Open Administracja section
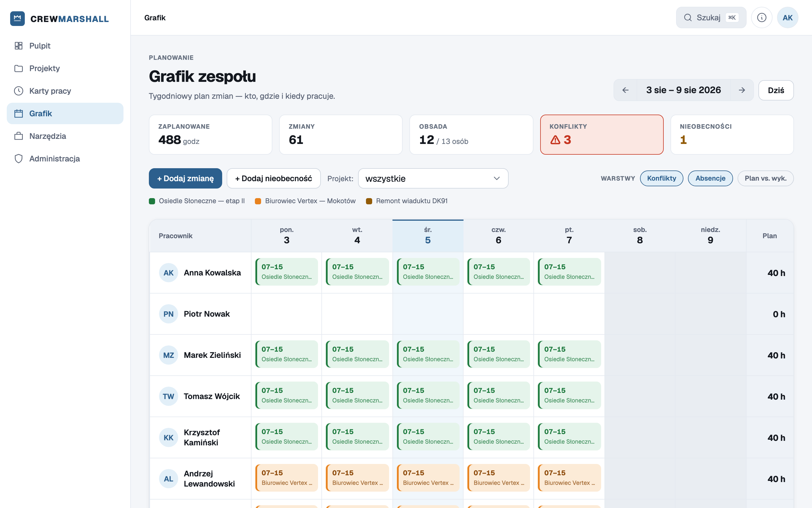The width and height of the screenshot is (812, 508). coord(65,159)
